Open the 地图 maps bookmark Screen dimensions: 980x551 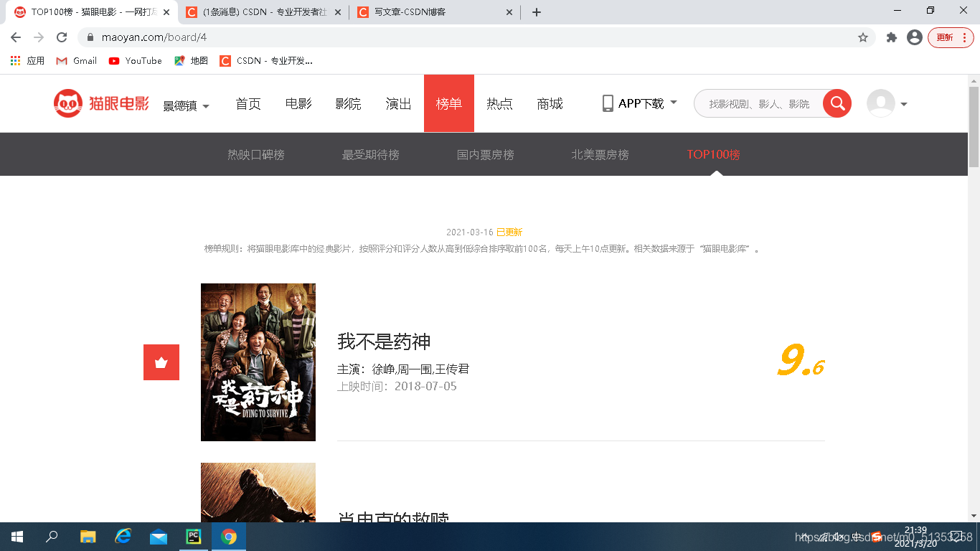[191, 61]
